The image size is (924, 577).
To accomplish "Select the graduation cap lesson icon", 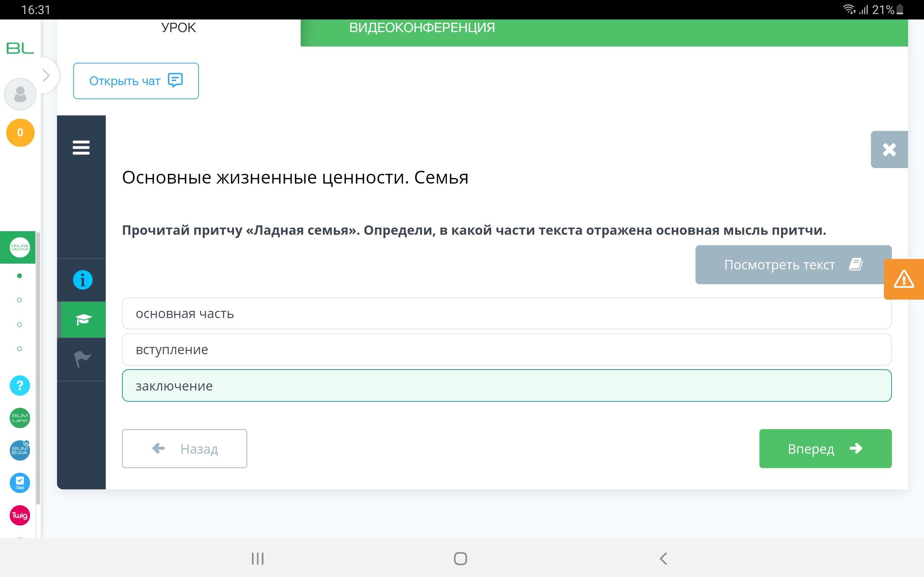I will pyautogui.click(x=83, y=320).
